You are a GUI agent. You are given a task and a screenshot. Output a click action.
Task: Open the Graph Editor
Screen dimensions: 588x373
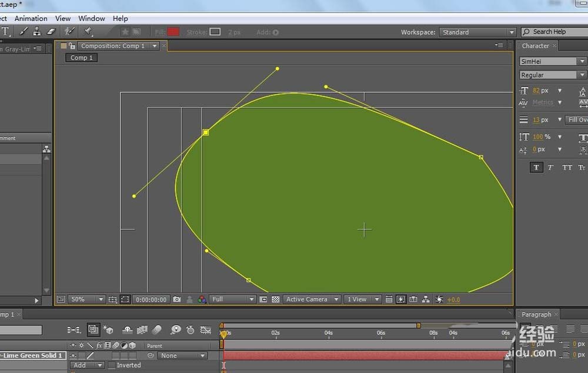point(205,330)
